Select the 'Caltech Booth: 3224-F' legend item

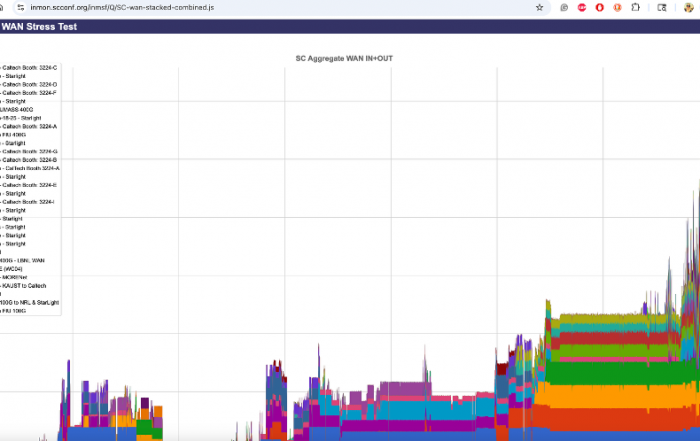(x=30, y=93)
